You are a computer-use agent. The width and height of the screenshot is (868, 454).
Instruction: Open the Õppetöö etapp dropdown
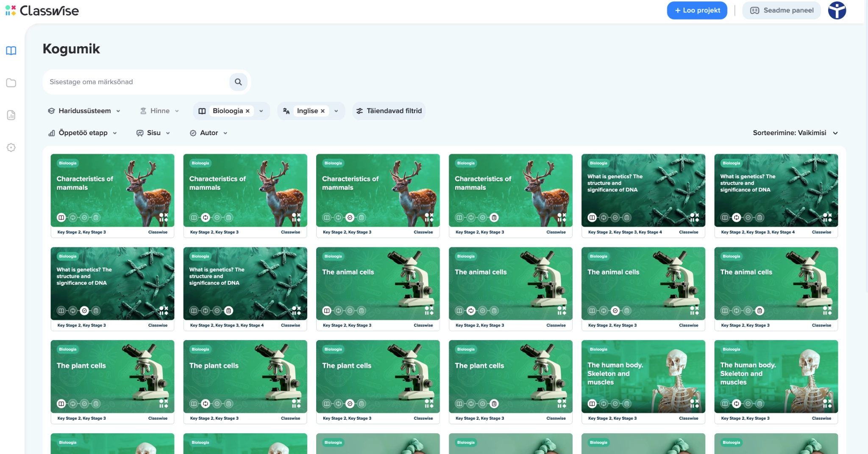click(83, 133)
